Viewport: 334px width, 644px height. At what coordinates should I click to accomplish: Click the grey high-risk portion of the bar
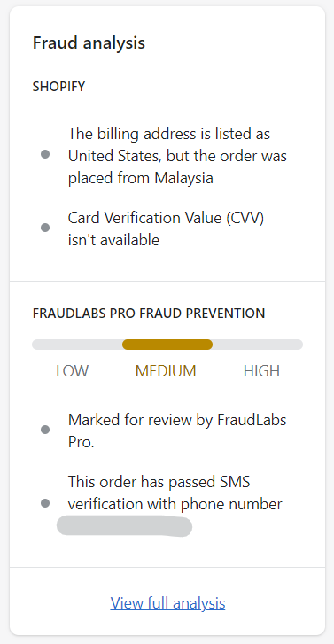[258, 345]
